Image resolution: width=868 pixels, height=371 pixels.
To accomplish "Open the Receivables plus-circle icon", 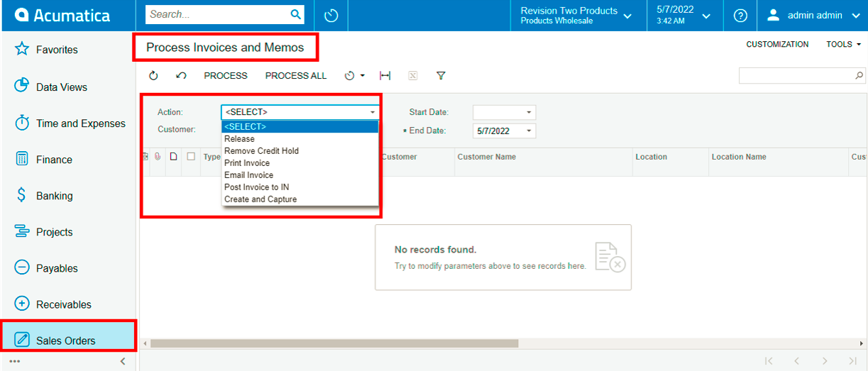I will click(x=21, y=304).
